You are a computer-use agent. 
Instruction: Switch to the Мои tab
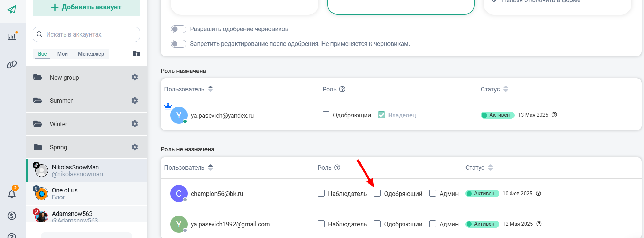pyautogui.click(x=62, y=54)
